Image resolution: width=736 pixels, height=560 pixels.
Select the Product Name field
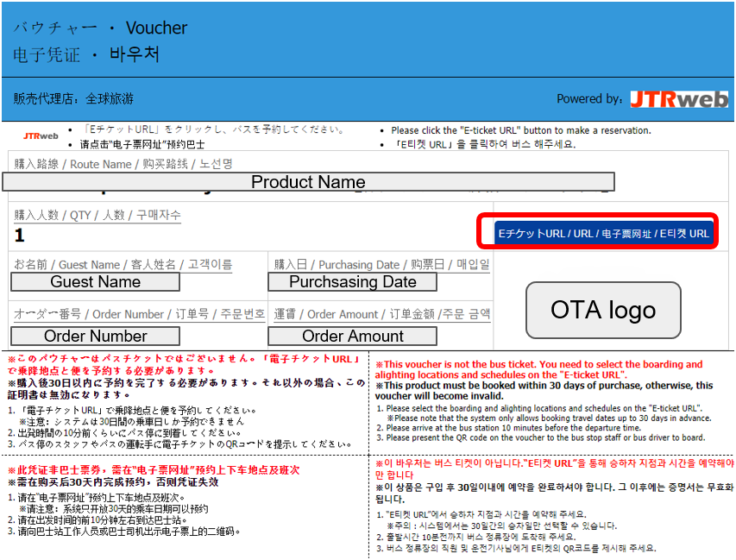308,182
